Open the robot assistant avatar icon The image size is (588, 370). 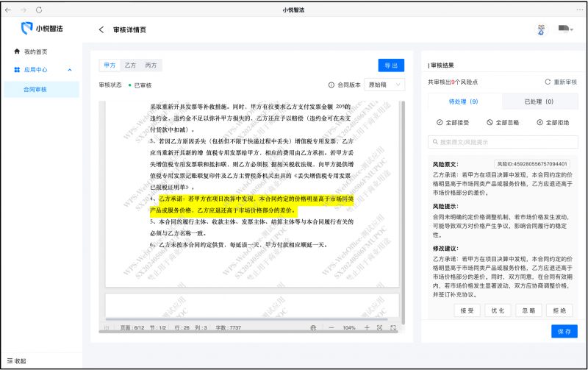(540, 29)
